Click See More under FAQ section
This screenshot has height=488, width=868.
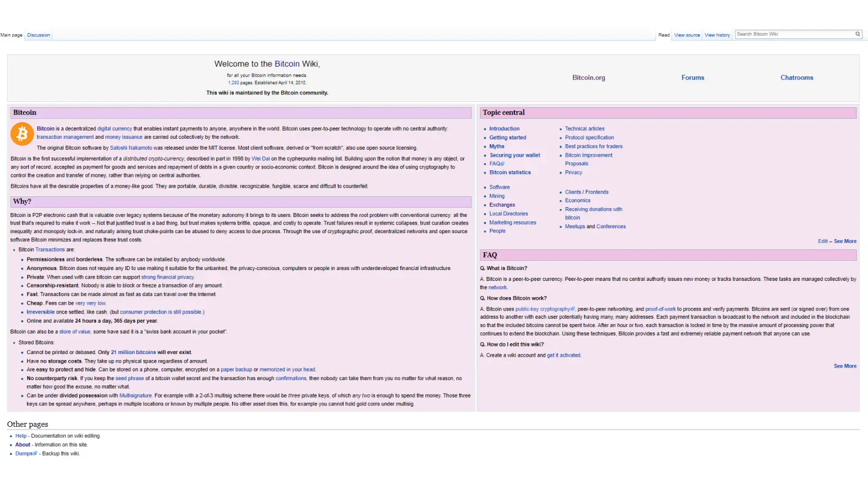coord(845,366)
